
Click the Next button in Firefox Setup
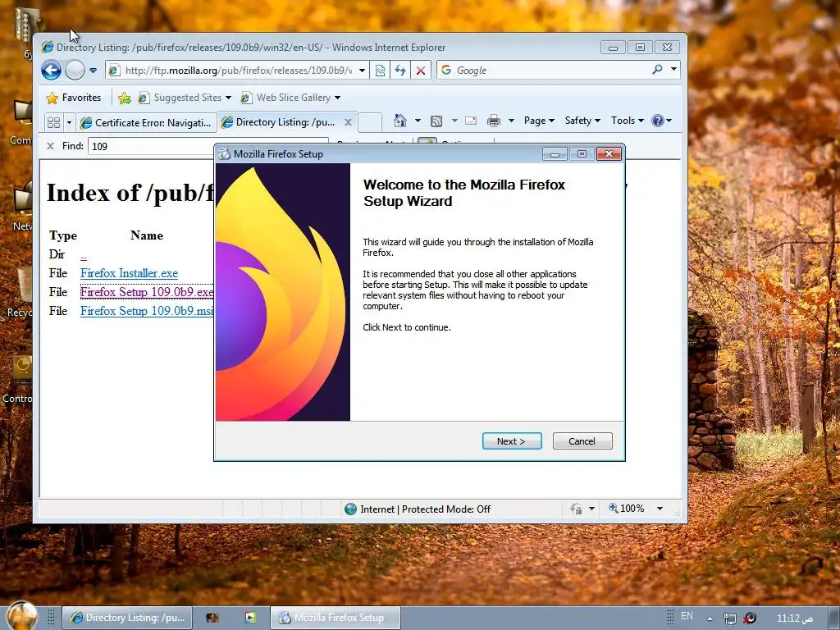(512, 441)
